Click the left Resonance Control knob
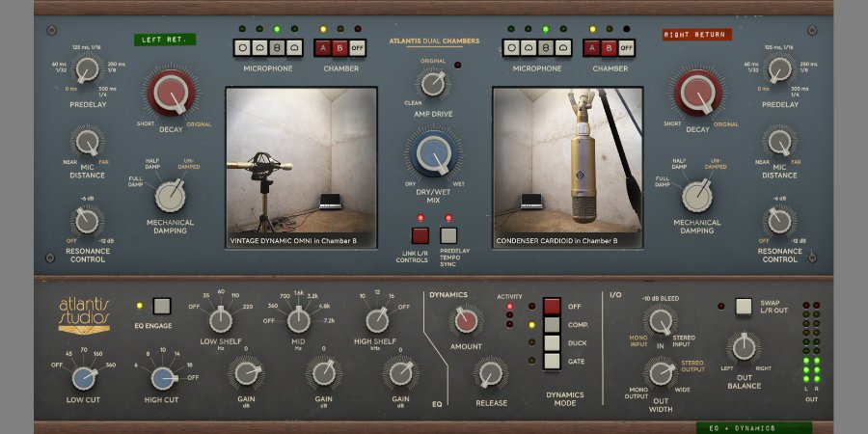Screen dimensions: 868x434 point(87,221)
